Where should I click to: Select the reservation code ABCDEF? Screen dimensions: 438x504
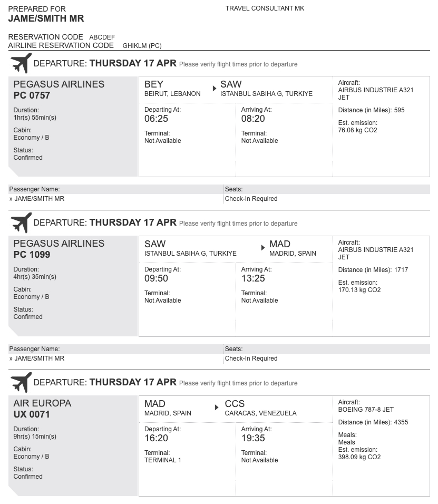[102, 37]
